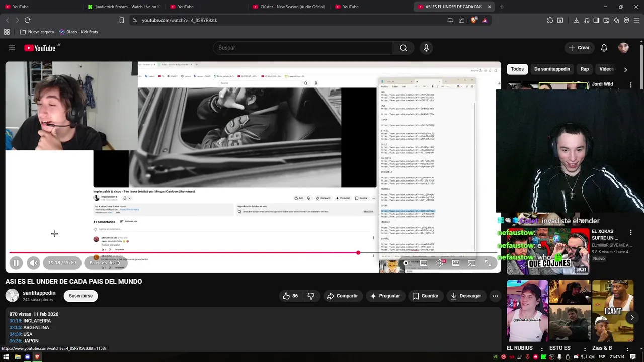The width and height of the screenshot is (644, 362).
Task: Open media playlist music note icon
Action: [x=586, y=20]
